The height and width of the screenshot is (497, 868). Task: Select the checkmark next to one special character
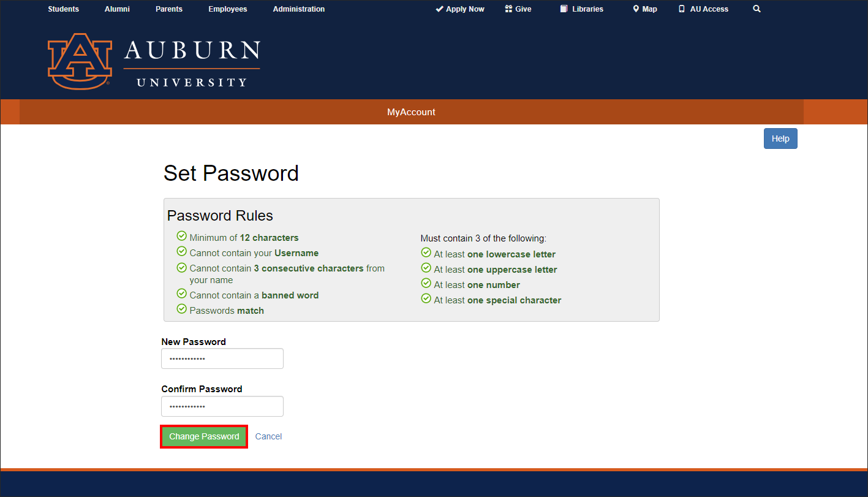(x=426, y=298)
